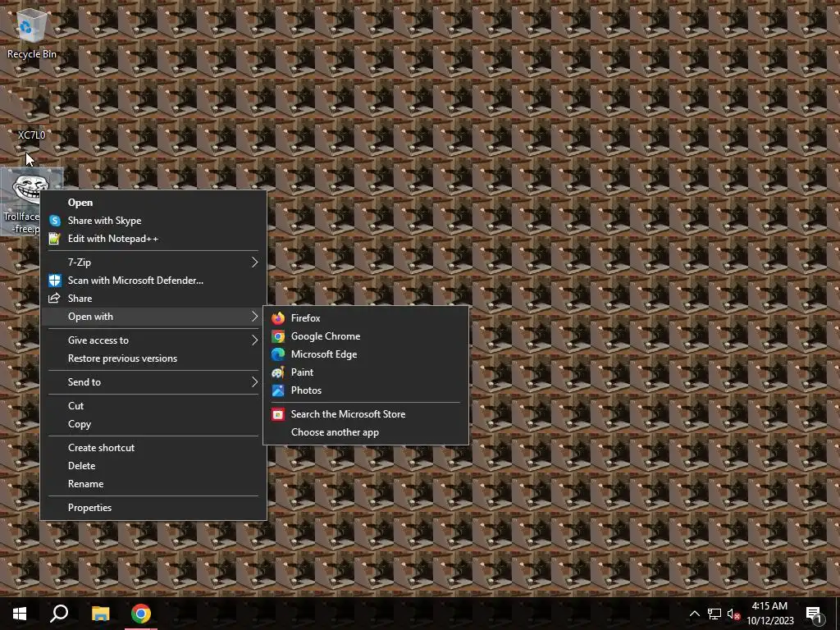Click Give access to entry
This screenshot has width=840, height=630.
click(153, 340)
